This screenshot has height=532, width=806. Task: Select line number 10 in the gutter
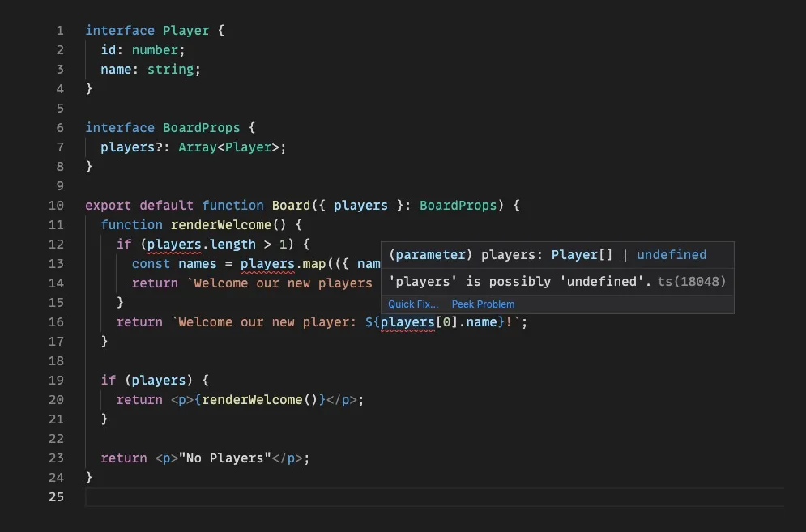(x=56, y=205)
